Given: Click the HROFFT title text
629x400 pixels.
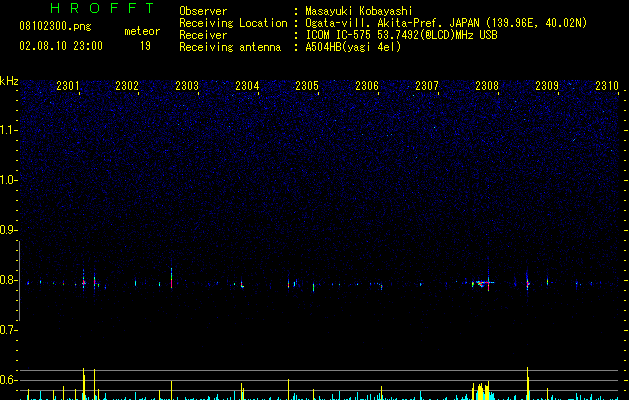Looking at the screenshot, I should 103,8.
